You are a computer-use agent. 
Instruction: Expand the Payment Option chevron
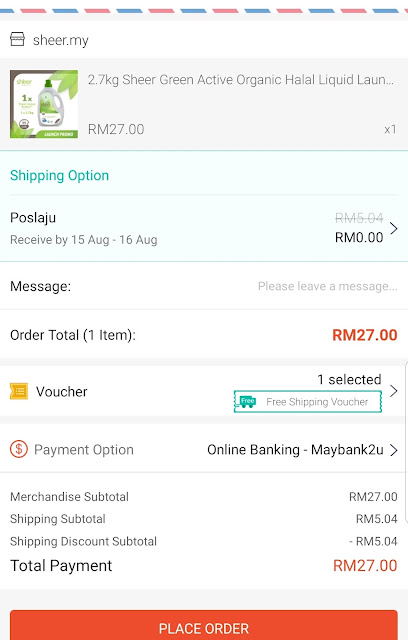[393, 450]
